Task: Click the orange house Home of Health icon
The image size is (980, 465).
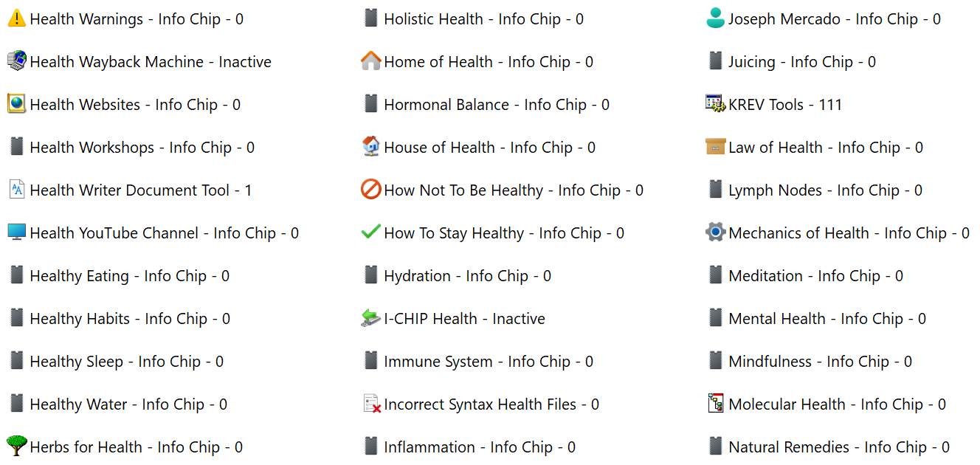Action: pos(370,62)
